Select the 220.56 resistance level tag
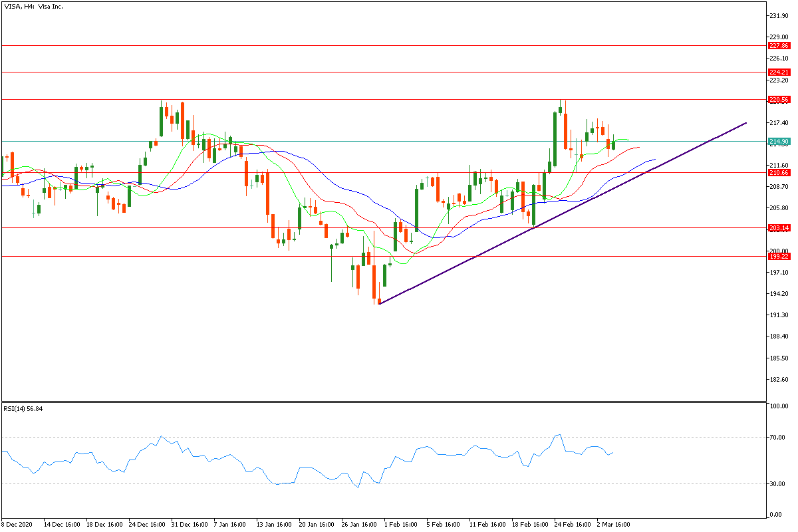The image size is (798, 532). click(778, 100)
